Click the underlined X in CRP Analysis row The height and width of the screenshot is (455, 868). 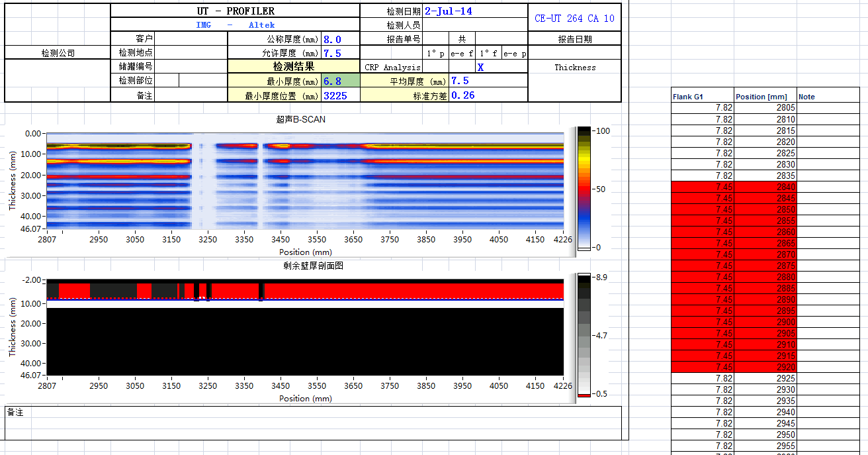click(x=480, y=67)
